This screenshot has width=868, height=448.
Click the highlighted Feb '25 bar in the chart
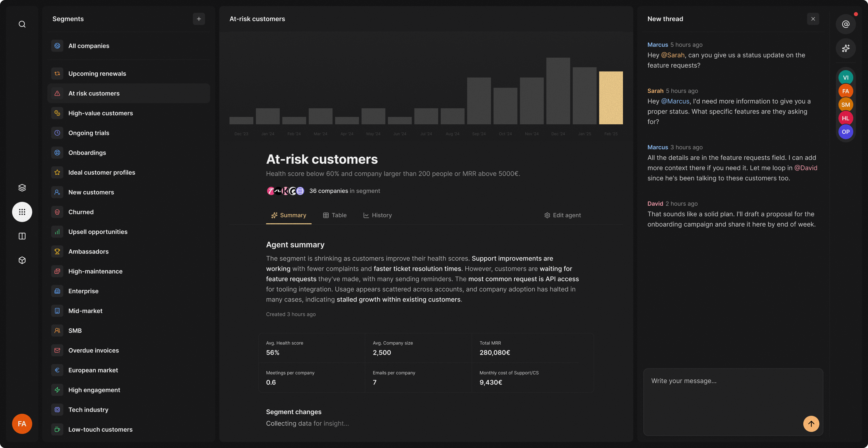(611, 98)
